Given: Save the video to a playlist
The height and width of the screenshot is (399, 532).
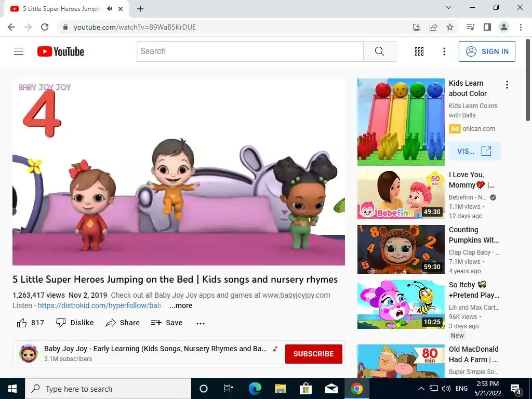Looking at the screenshot, I should click(167, 323).
